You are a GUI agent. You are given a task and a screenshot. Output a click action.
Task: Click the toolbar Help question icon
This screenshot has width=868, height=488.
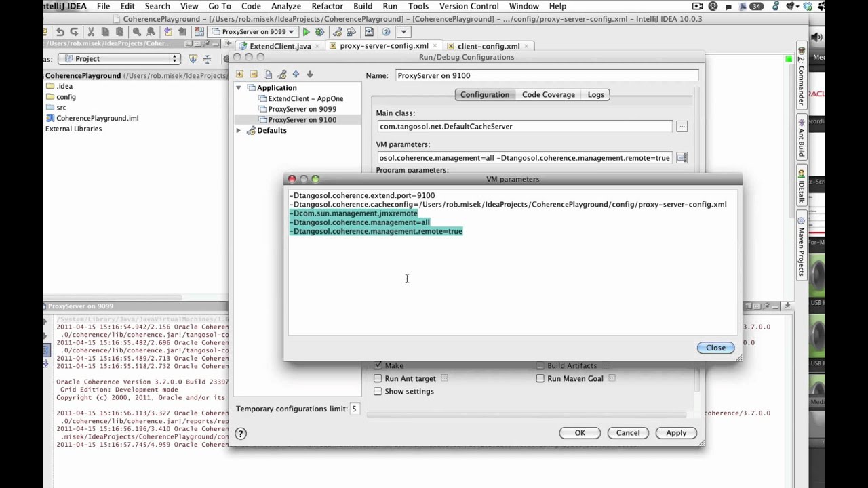coord(386,32)
